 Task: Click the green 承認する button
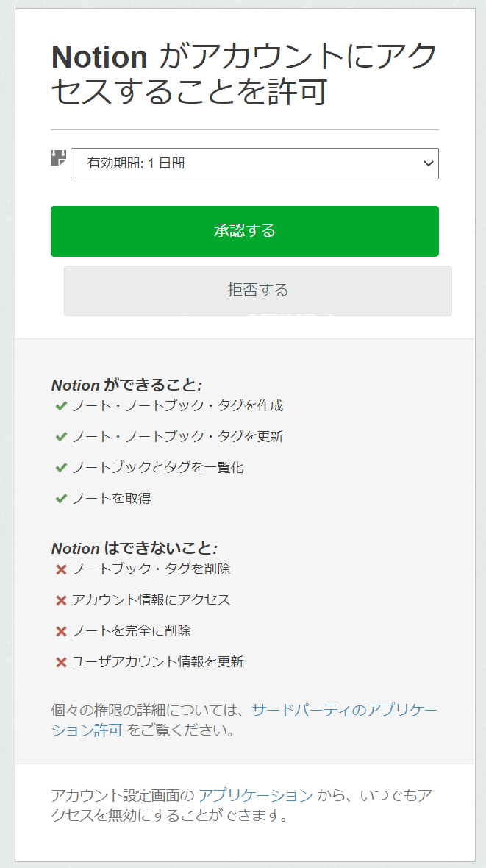coord(245,231)
